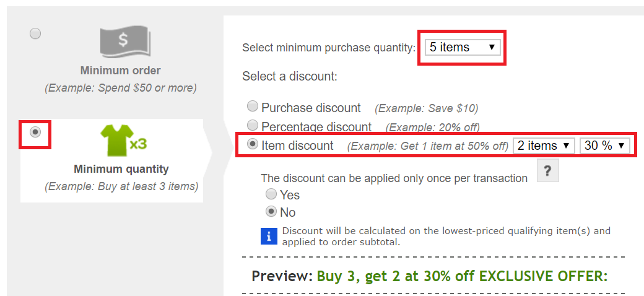Viewport: 644px width, 296px height.
Task: Set once per transaction to No
Action: click(271, 211)
